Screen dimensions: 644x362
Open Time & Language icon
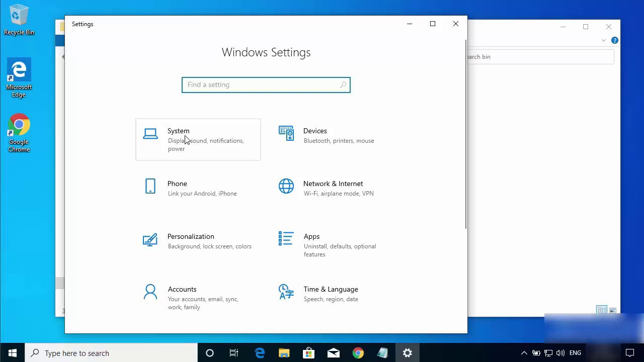coord(286,292)
